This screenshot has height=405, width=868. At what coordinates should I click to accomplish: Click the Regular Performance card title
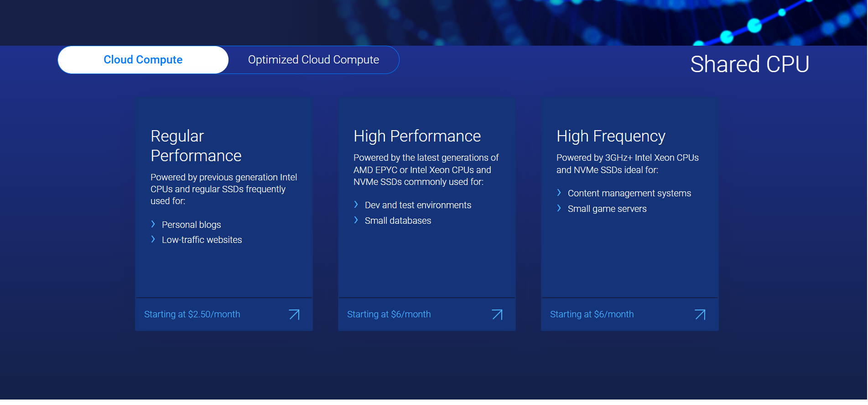pos(196,146)
